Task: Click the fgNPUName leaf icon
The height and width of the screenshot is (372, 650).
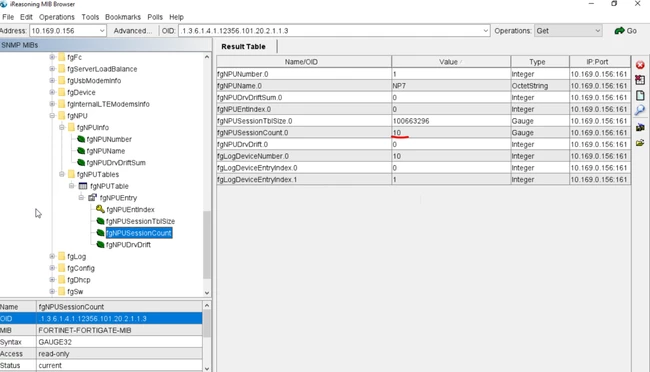Action: tap(81, 151)
